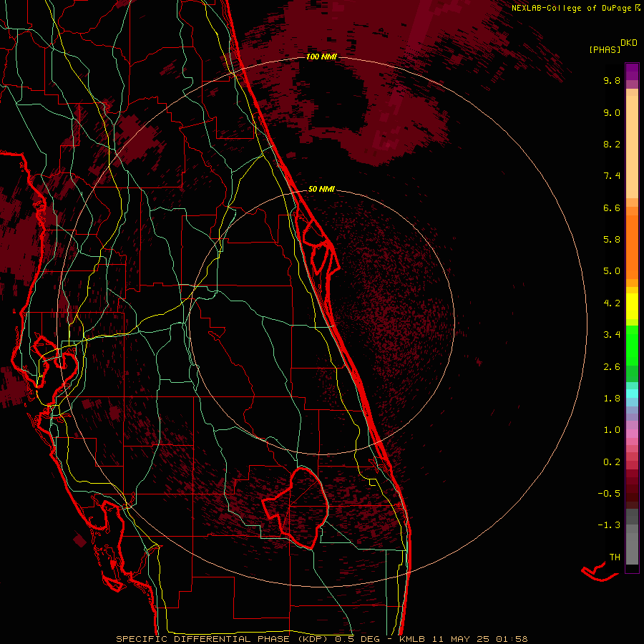Viewport: 644px width, 644px height.
Task: Click the NEXLAB-College of DuPage header text
Action: [571, 8]
